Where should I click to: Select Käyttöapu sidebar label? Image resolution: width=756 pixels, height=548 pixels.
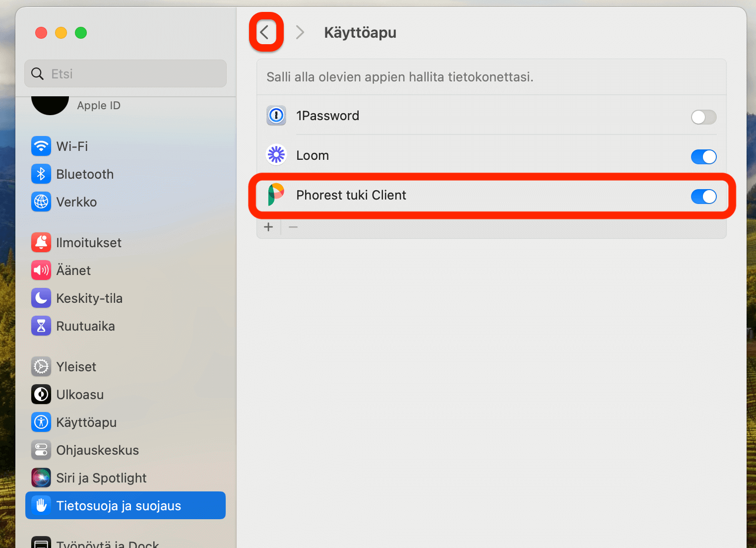click(x=86, y=422)
